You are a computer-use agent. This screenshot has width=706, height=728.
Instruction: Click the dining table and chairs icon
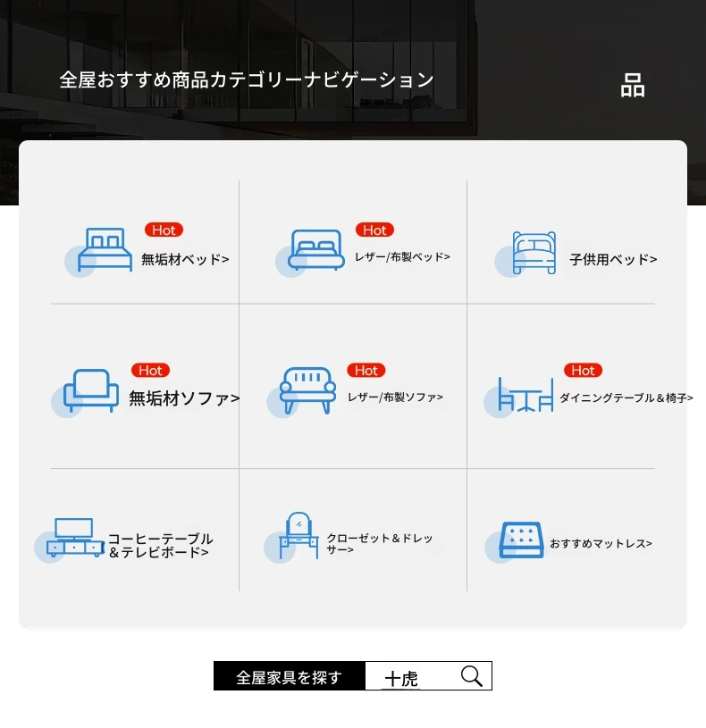525,394
